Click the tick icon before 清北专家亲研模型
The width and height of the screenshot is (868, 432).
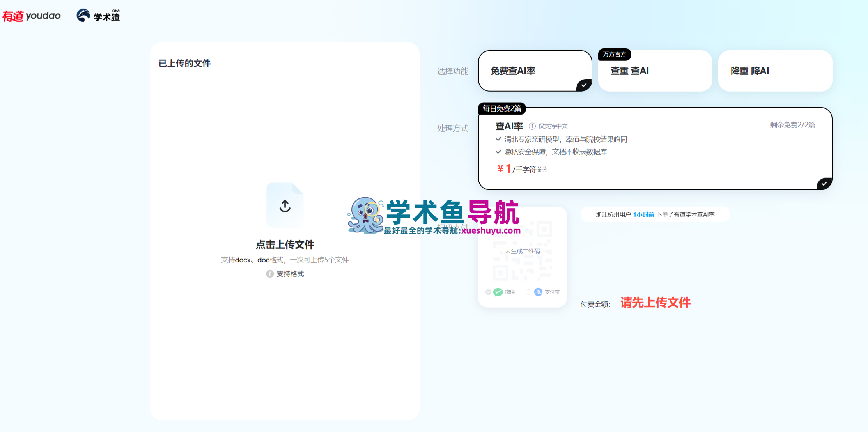498,139
